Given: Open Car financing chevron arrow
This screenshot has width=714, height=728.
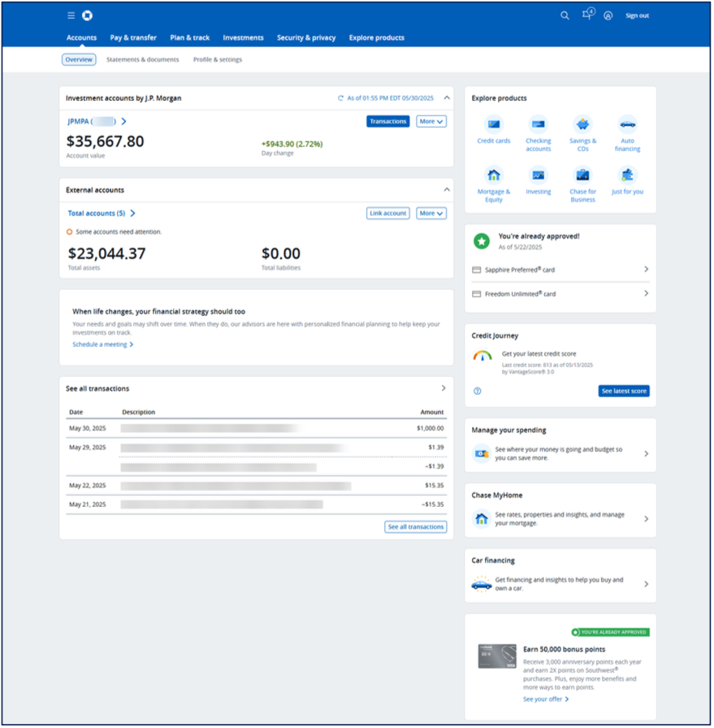Looking at the screenshot, I should point(647,585).
